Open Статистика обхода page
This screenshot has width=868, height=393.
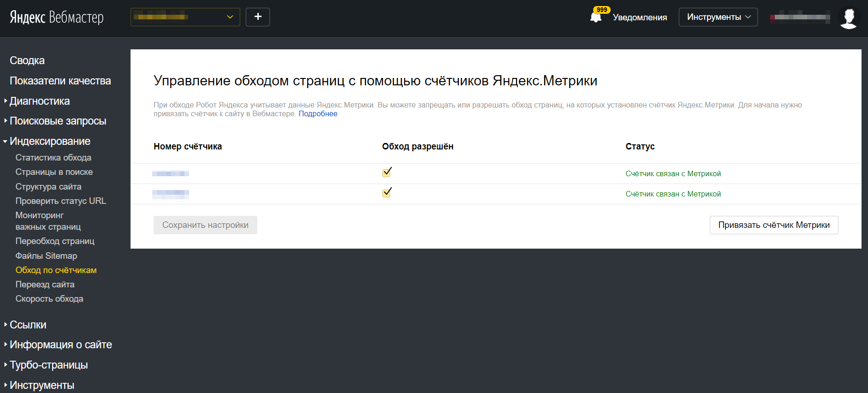[x=53, y=158]
